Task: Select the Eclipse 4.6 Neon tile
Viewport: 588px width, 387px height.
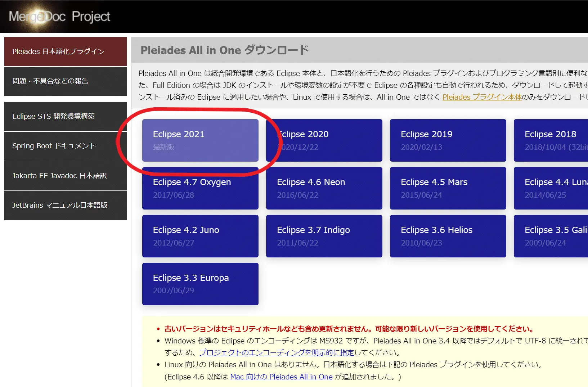Action: 324,188
